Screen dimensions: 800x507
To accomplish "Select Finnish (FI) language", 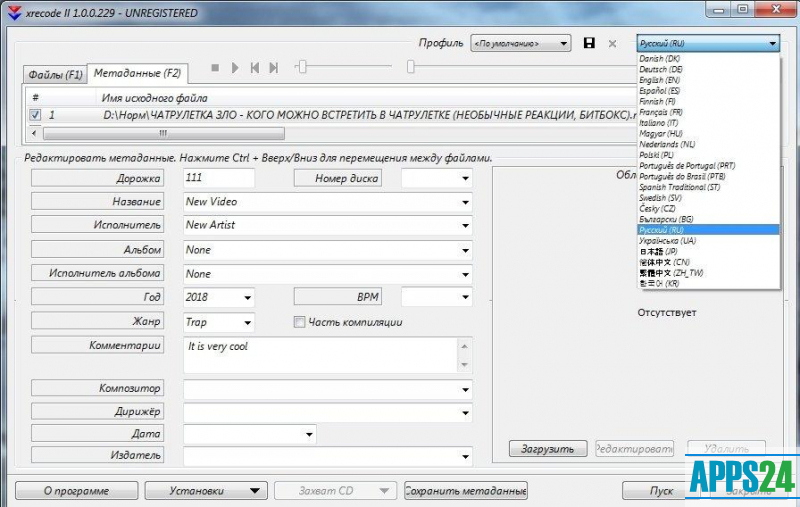I will 709,102.
